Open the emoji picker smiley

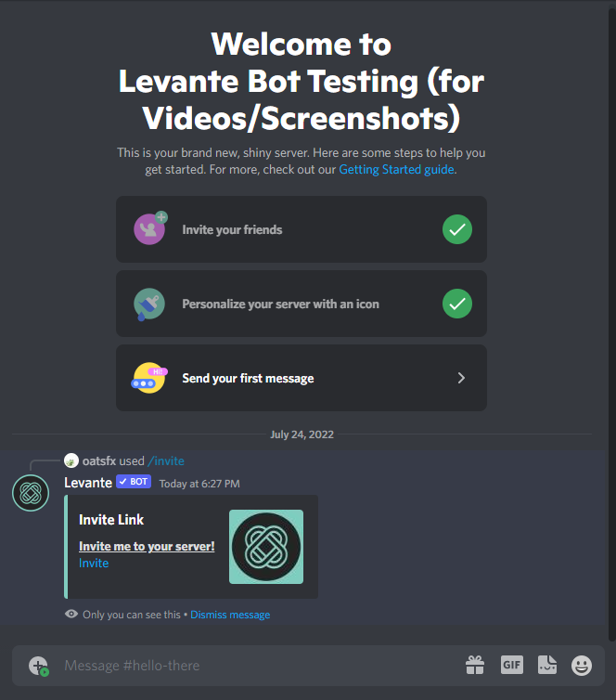tap(582, 666)
